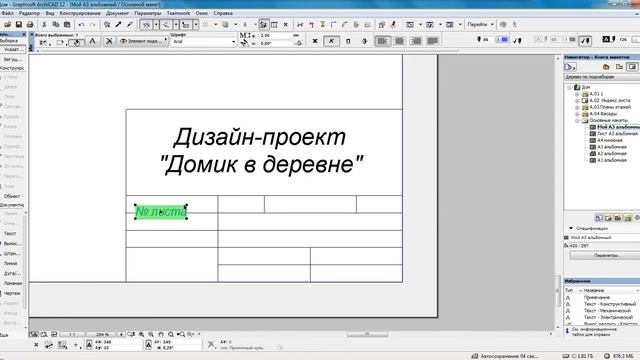Open the Файл menu
The height and width of the screenshot is (360, 640).
(x=7, y=13)
